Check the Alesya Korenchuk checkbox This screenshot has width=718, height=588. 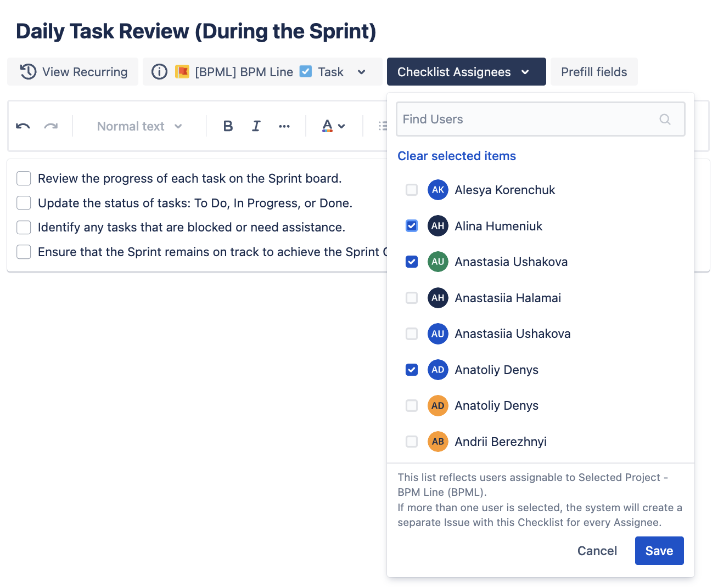pyautogui.click(x=412, y=190)
